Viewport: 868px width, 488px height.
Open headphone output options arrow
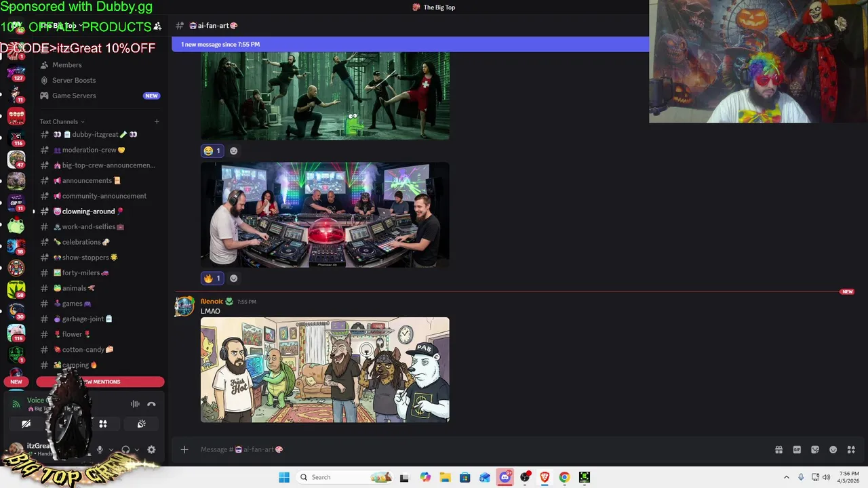click(x=136, y=449)
